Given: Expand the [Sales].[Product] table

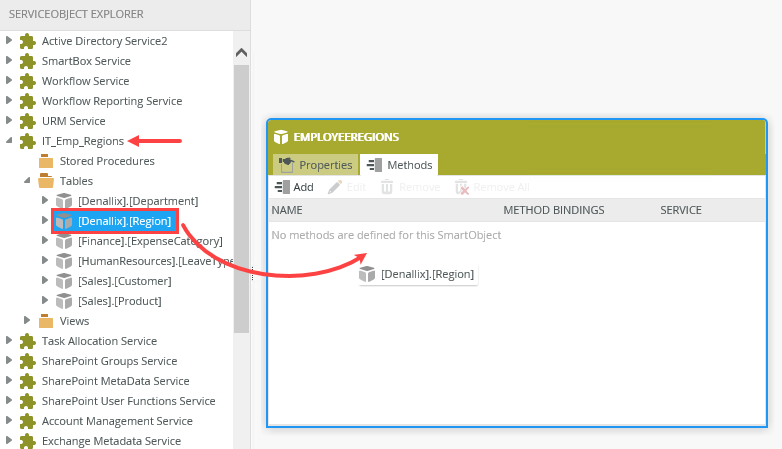Looking at the screenshot, I should (45, 300).
